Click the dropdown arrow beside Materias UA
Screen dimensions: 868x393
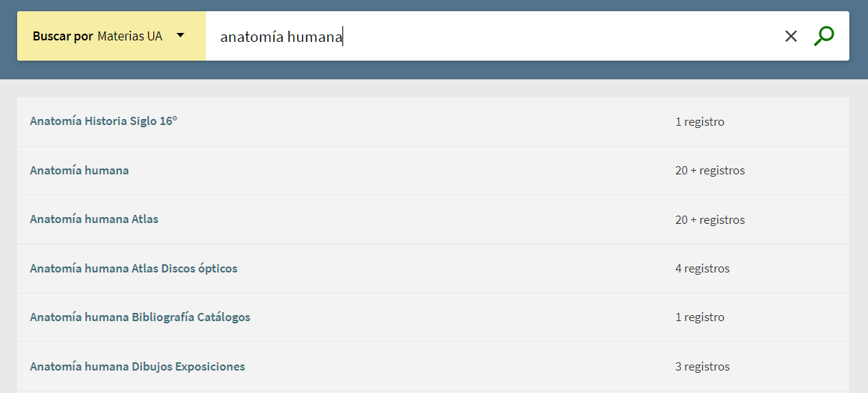(180, 35)
